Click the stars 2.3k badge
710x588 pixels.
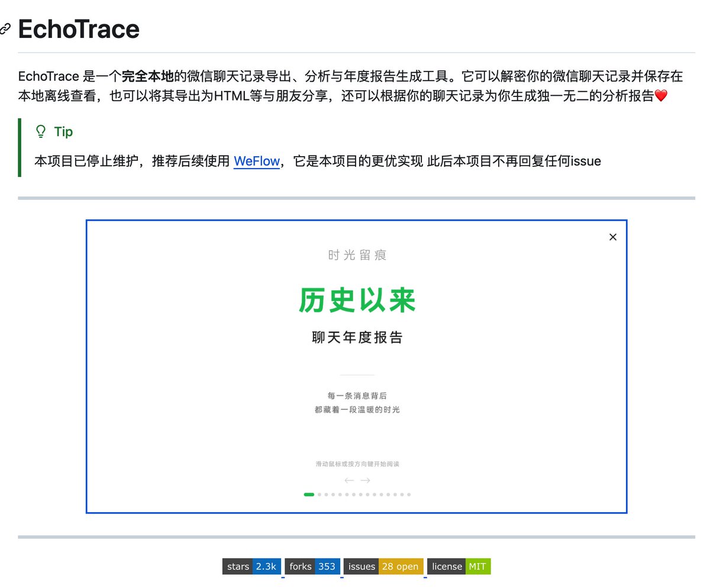251,566
